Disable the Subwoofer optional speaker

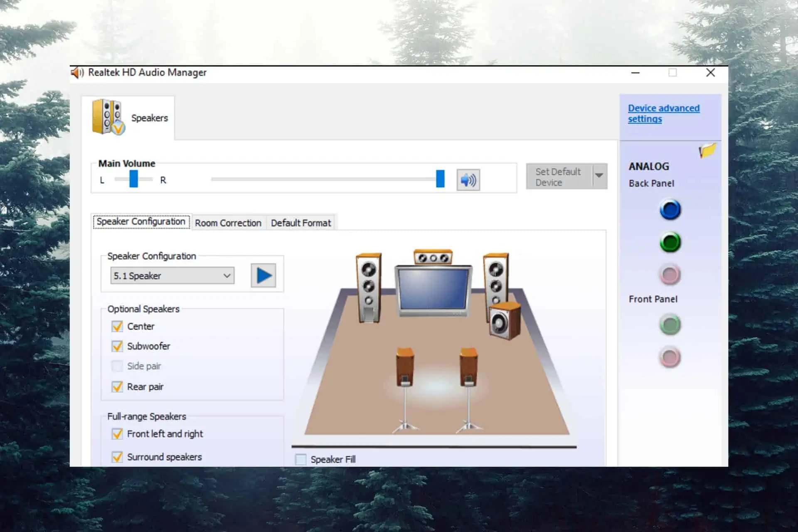pos(118,346)
